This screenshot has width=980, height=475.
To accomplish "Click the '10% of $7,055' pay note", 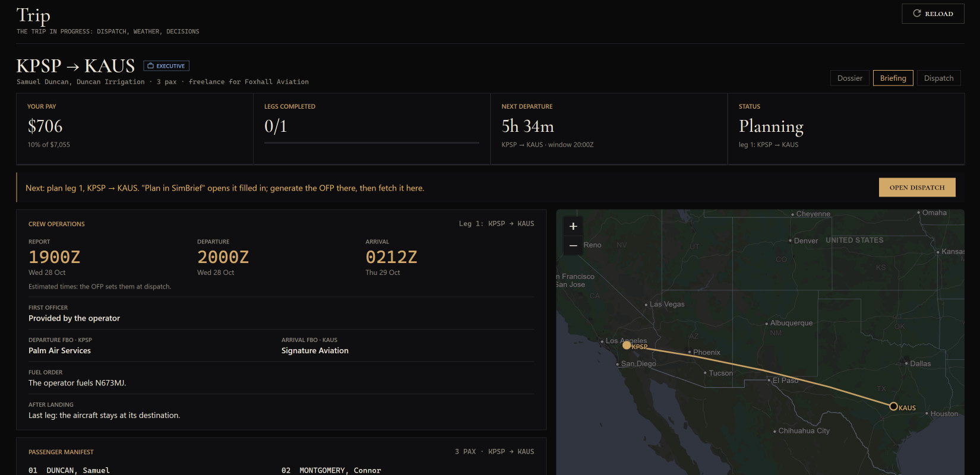I will pos(49,145).
